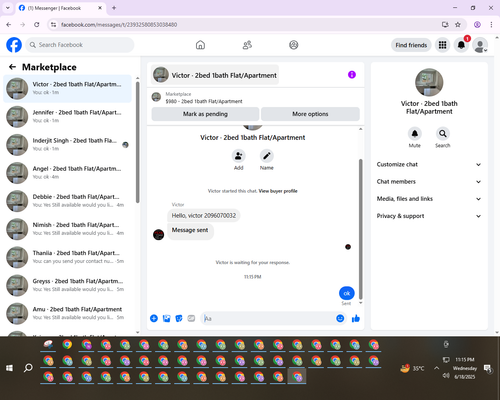Open the Chrome three-dot menu

click(x=491, y=25)
